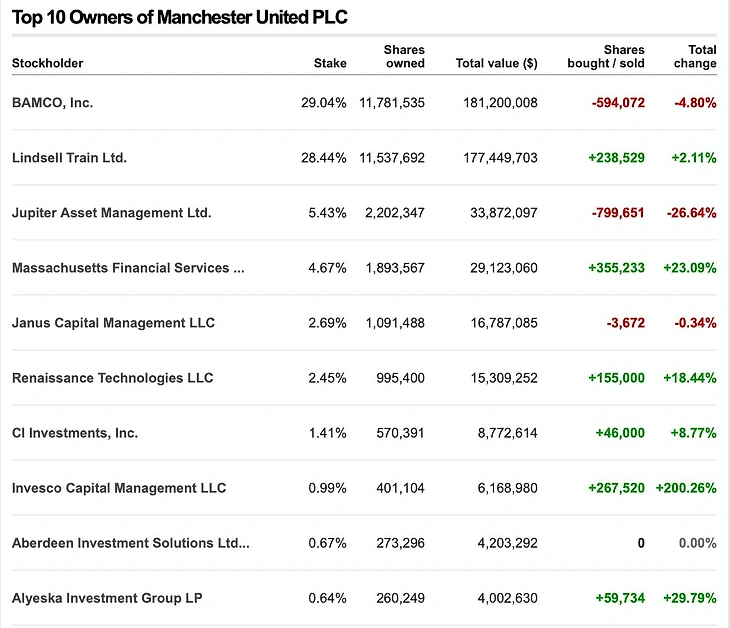Select Lindsell Train Ltd. stockholder

tap(69, 157)
